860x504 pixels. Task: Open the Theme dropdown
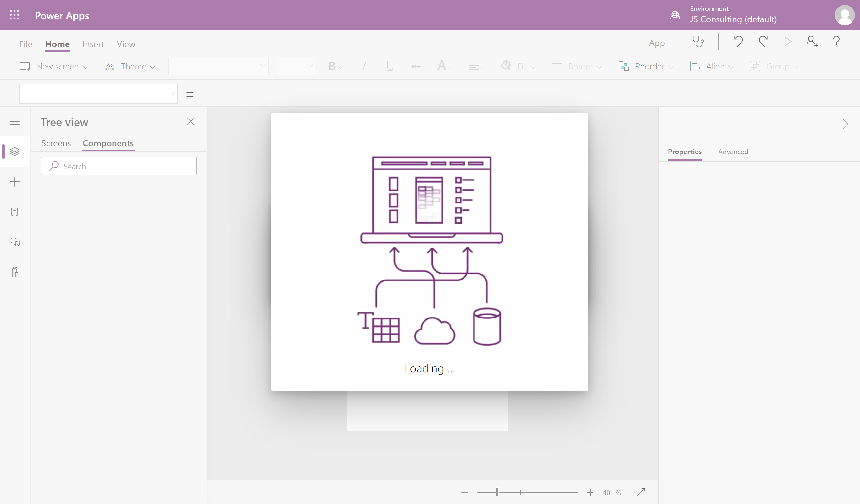point(130,67)
